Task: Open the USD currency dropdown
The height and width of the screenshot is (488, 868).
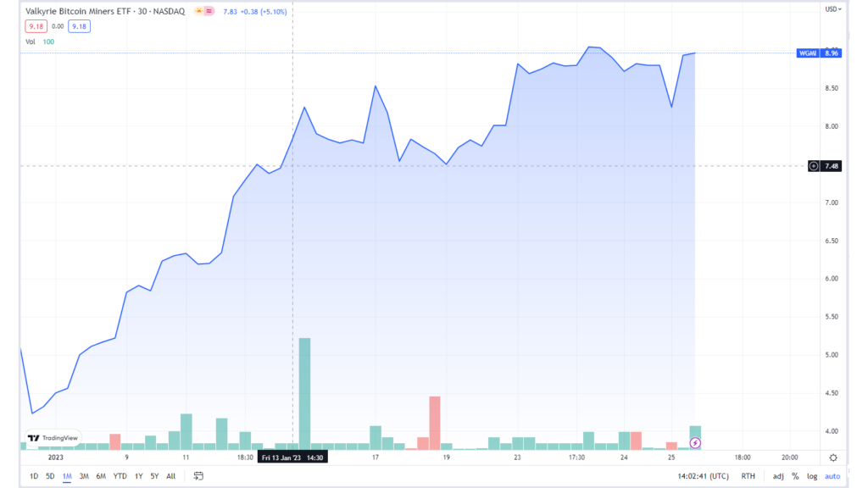Action: pyautogui.click(x=833, y=8)
